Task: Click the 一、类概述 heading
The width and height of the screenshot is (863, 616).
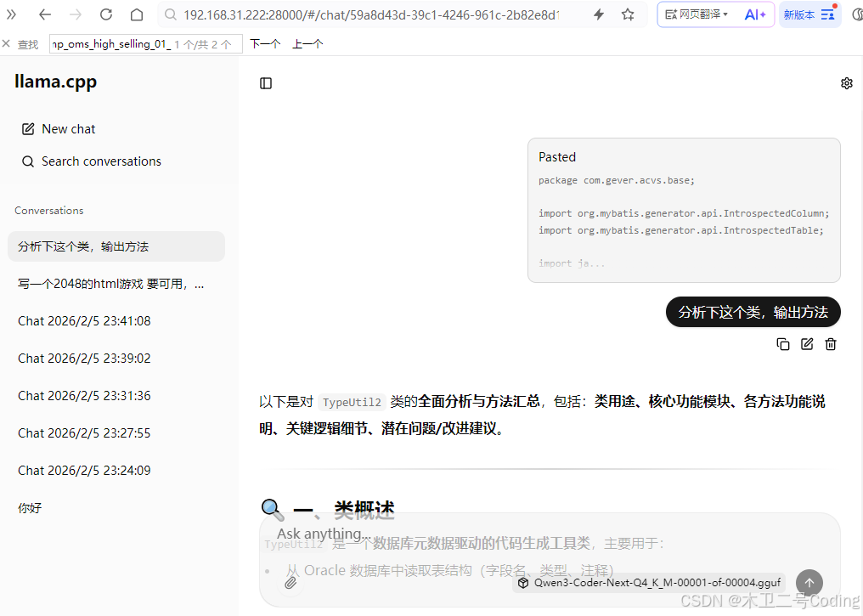Action: (328, 510)
